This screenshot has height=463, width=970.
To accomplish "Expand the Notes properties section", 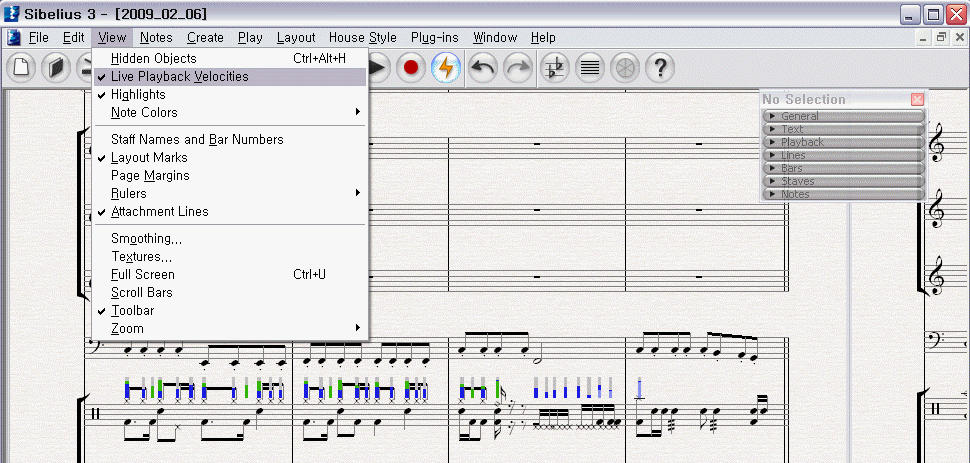I will pyautogui.click(x=842, y=194).
